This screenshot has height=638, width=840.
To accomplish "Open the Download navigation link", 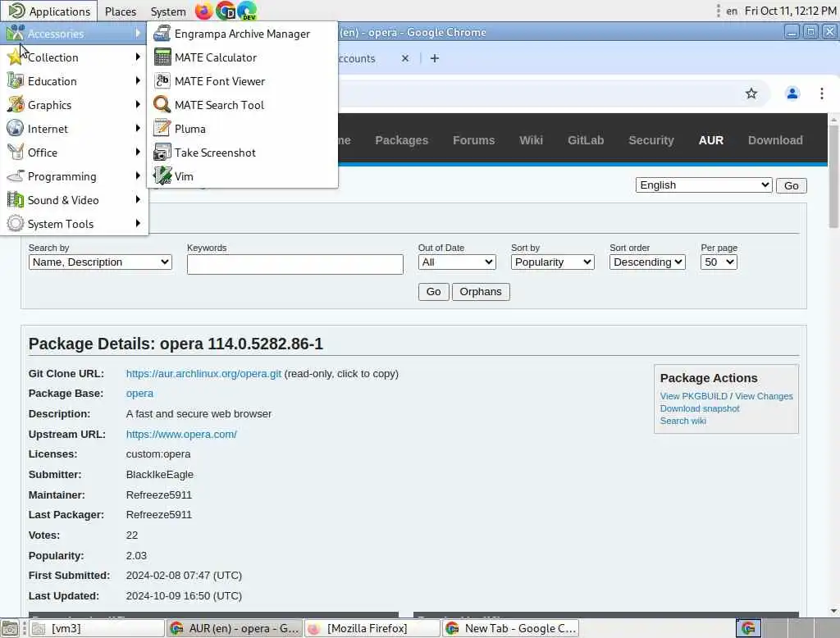I will click(x=775, y=140).
